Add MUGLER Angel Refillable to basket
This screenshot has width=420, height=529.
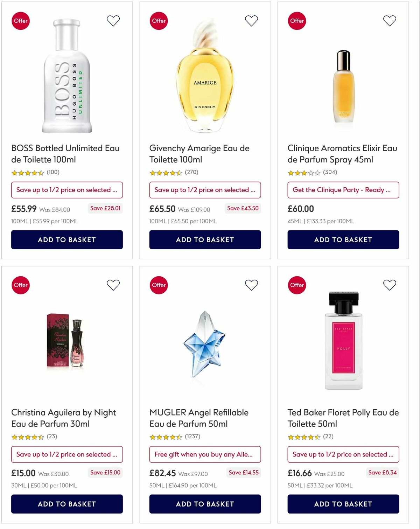point(205,504)
